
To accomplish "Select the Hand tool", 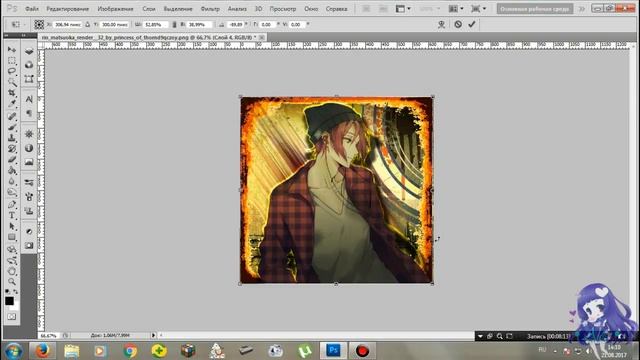I will 11,271.
